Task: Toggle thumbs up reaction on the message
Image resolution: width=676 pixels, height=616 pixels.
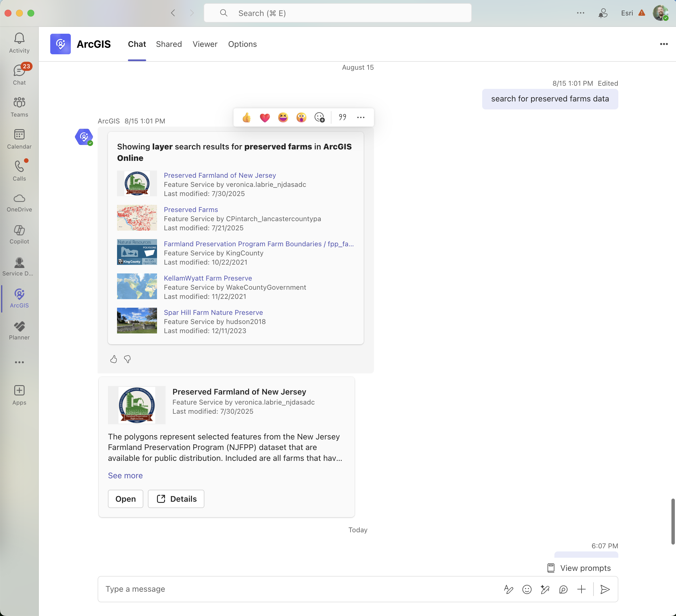Action: tap(246, 117)
